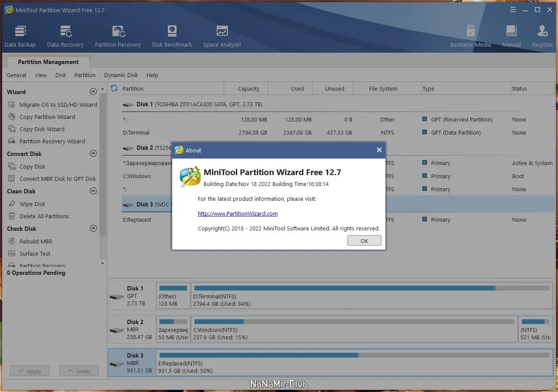
Task: Click the Undo button
Action: (79, 371)
